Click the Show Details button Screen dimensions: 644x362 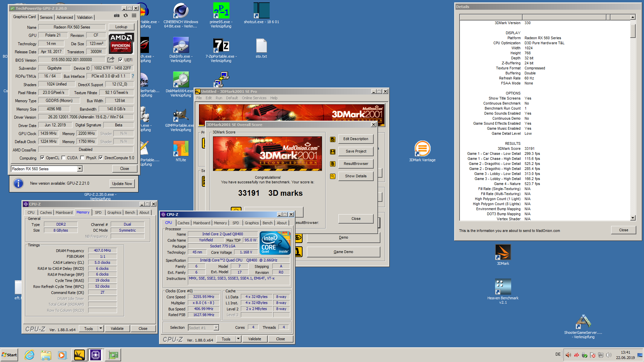coord(356,176)
